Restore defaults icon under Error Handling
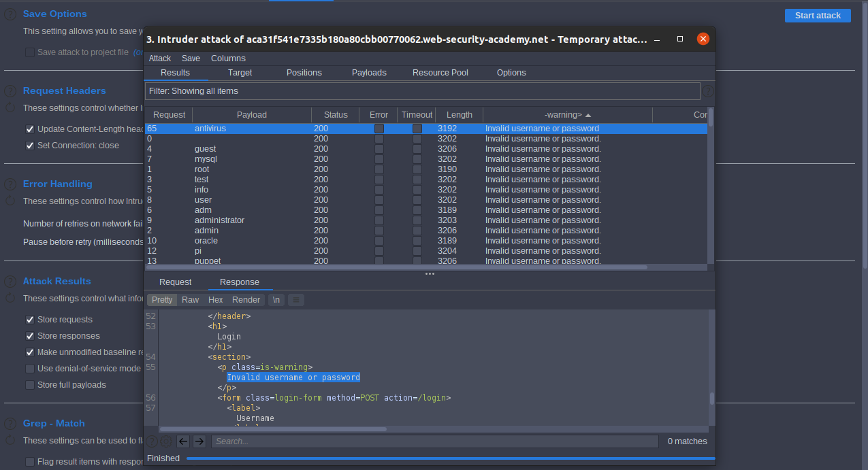This screenshot has width=868, height=470. point(10,201)
